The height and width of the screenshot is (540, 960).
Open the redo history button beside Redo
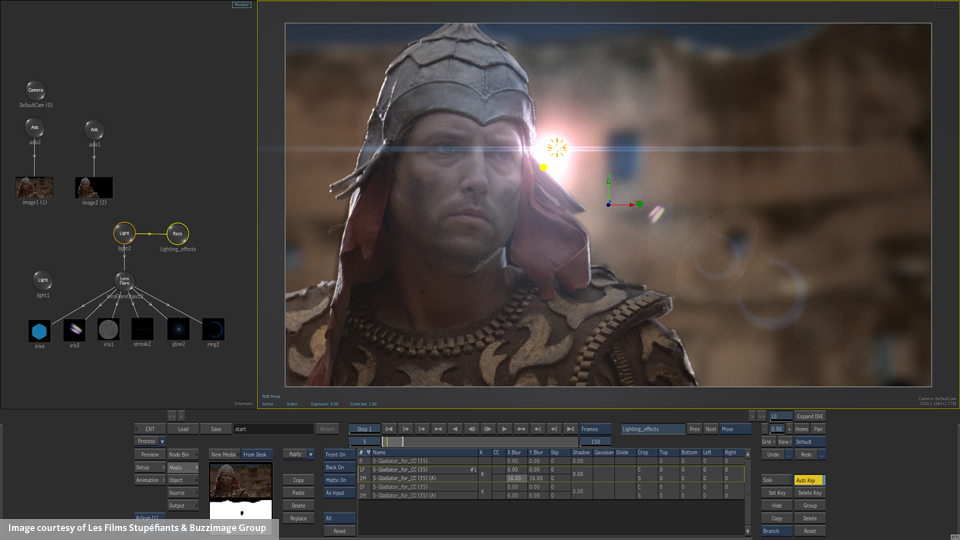[822, 454]
